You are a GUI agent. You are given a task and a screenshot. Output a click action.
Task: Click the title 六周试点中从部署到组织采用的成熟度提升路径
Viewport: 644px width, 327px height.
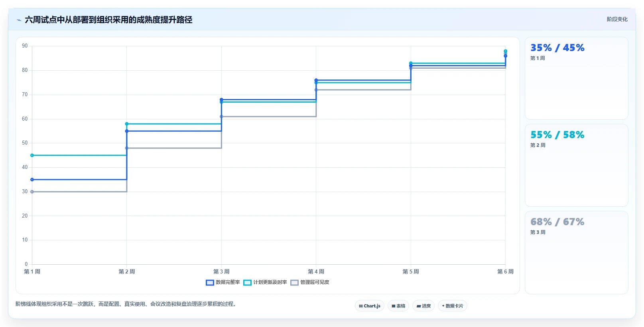pyautogui.click(x=108, y=20)
